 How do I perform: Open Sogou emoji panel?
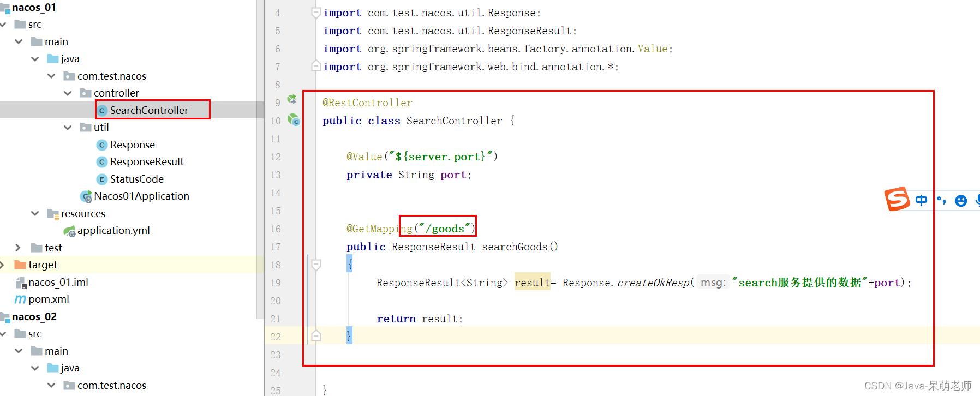pos(961,201)
